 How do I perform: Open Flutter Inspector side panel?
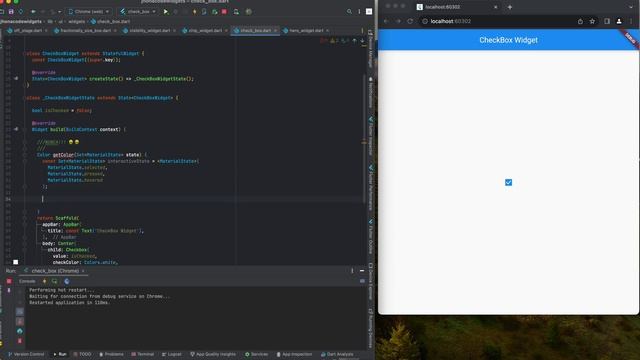371,136
